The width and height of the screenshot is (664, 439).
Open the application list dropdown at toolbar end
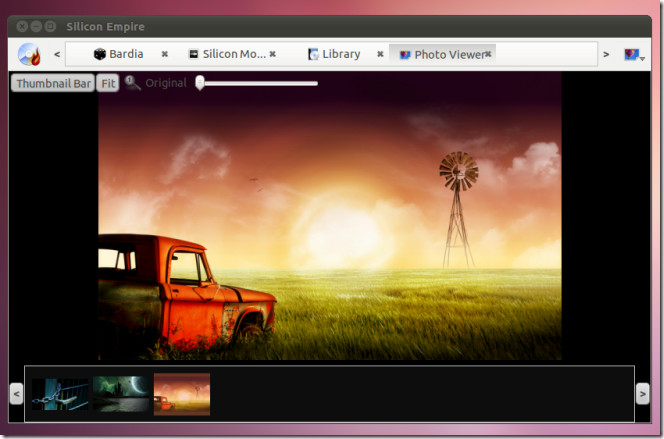pyautogui.click(x=634, y=55)
